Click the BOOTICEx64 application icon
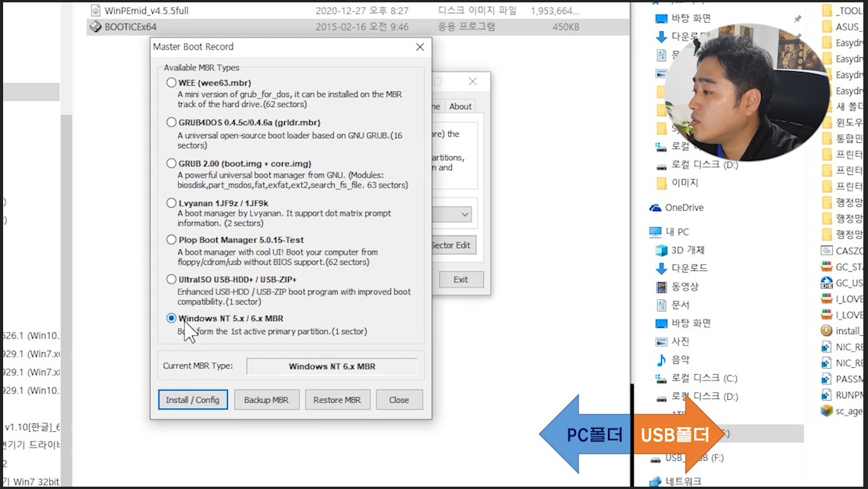 (95, 27)
